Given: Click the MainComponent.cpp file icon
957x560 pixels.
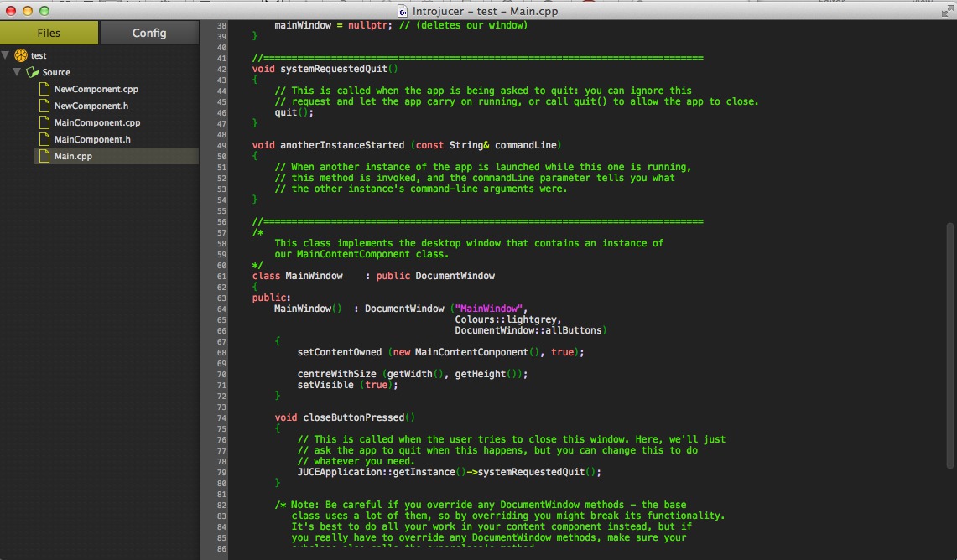Looking at the screenshot, I should coord(44,122).
